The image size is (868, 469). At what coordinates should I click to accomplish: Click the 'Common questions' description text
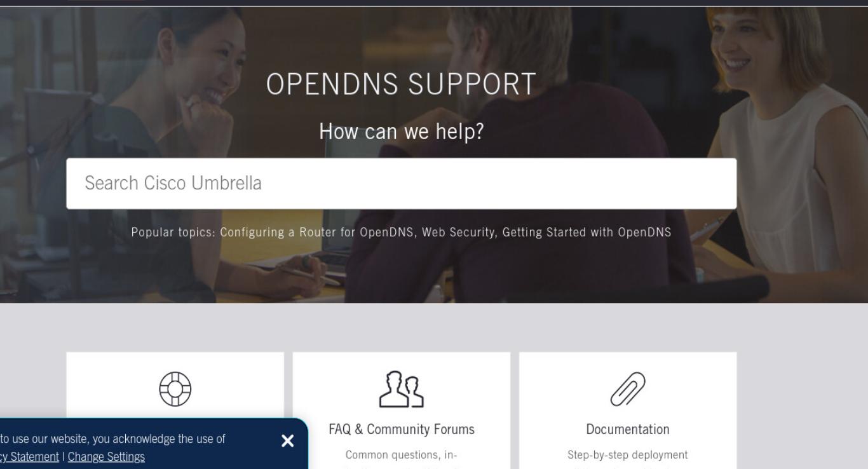click(401, 455)
